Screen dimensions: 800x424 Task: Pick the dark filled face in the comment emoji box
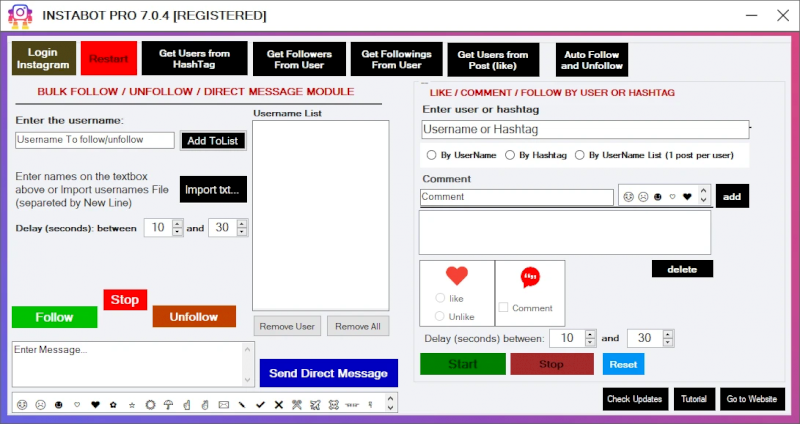tap(658, 196)
